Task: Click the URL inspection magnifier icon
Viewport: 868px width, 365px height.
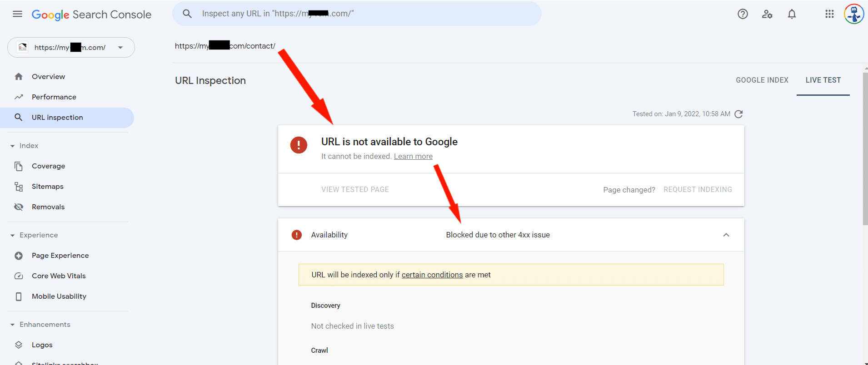Action: point(19,118)
